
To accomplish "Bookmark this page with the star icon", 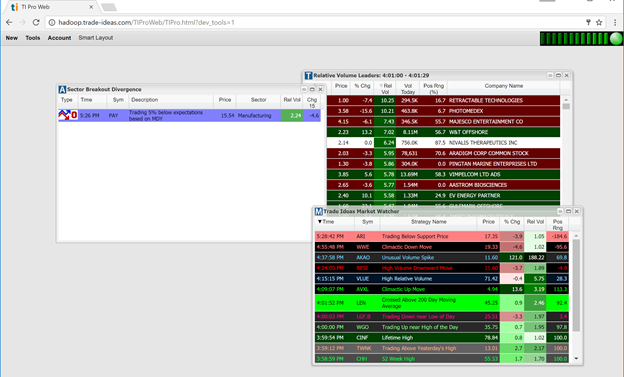I will (599, 22).
